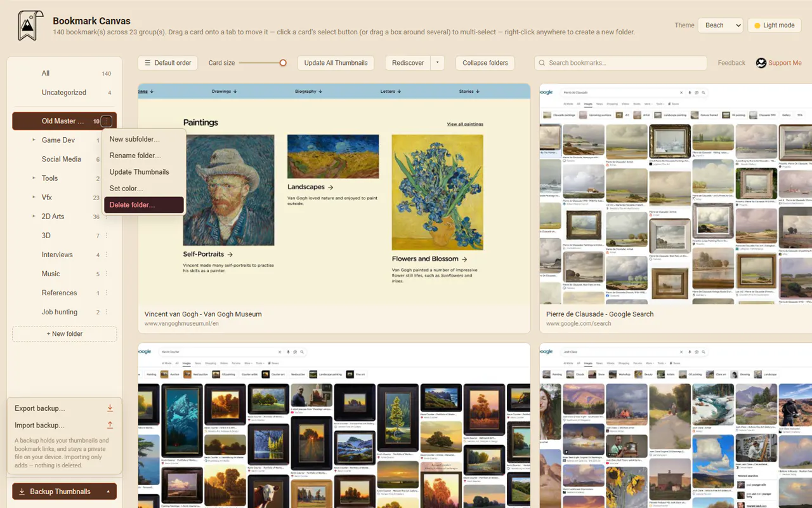Expand the 2D Arts folder arrow

pyautogui.click(x=34, y=216)
